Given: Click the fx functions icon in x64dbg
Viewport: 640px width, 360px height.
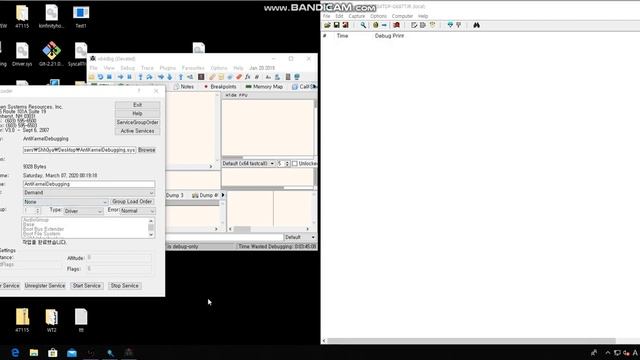Looking at the screenshot, I should pyautogui.click(x=247, y=77).
